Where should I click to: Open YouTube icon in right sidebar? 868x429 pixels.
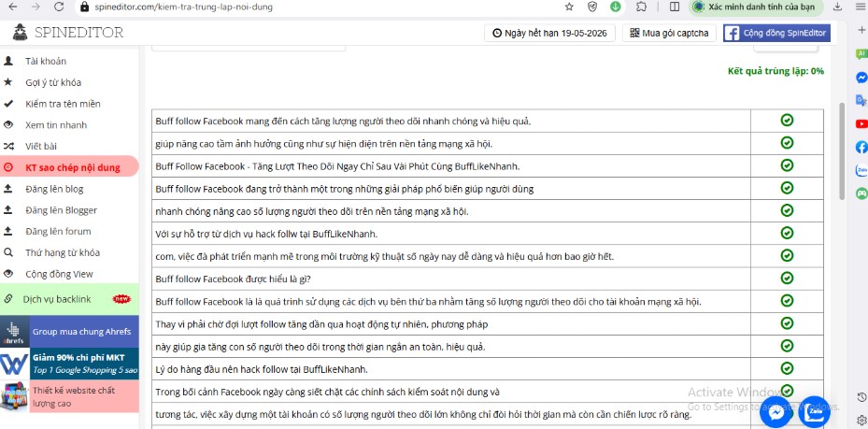pyautogui.click(x=861, y=123)
